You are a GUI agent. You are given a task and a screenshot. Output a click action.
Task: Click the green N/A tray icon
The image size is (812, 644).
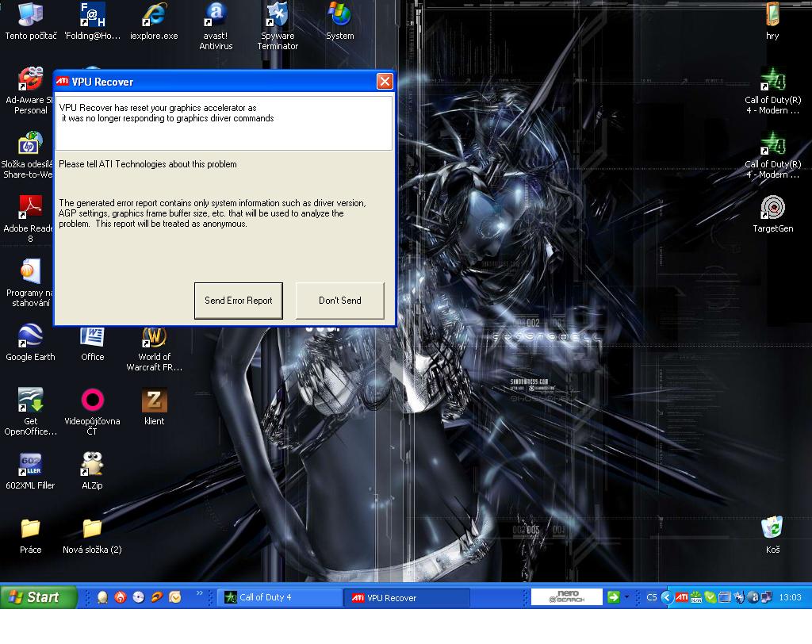696,597
